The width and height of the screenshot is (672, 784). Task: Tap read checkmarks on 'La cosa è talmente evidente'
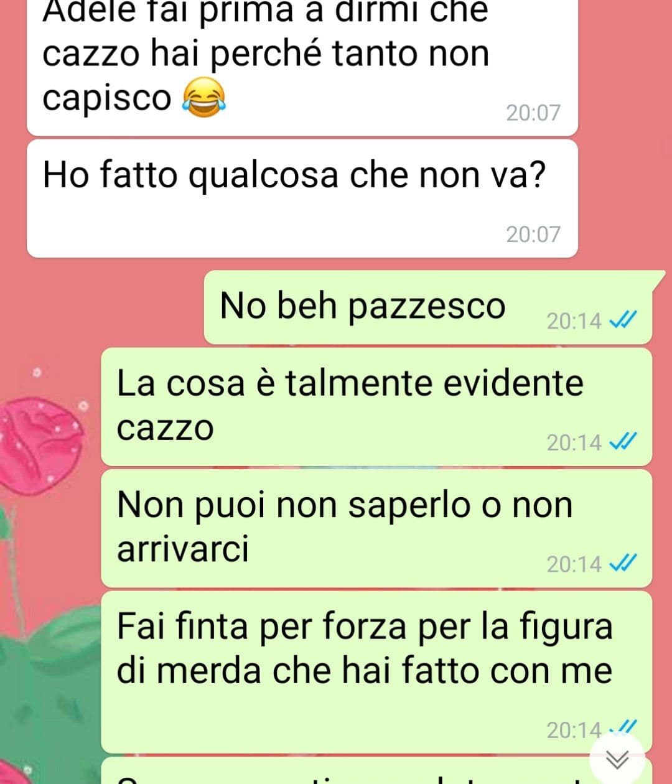point(622,442)
